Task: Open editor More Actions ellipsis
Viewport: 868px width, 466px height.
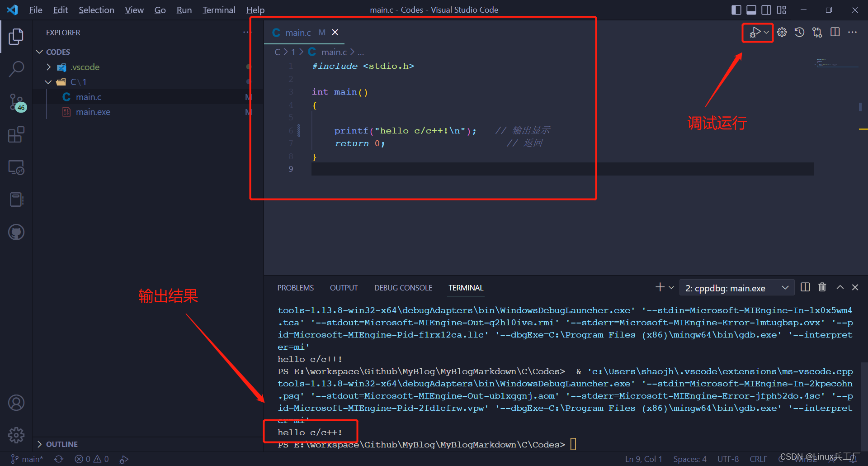Action: pyautogui.click(x=853, y=32)
